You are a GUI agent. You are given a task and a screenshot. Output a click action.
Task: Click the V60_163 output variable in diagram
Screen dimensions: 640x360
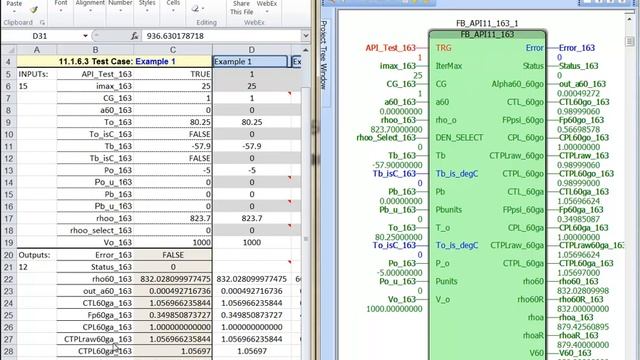click(575, 353)
